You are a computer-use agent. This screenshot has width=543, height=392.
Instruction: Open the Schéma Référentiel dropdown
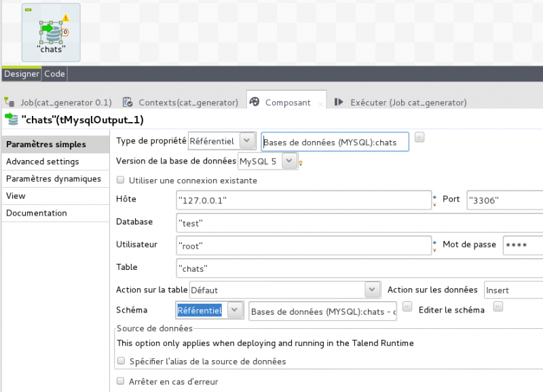pos(235,310)
